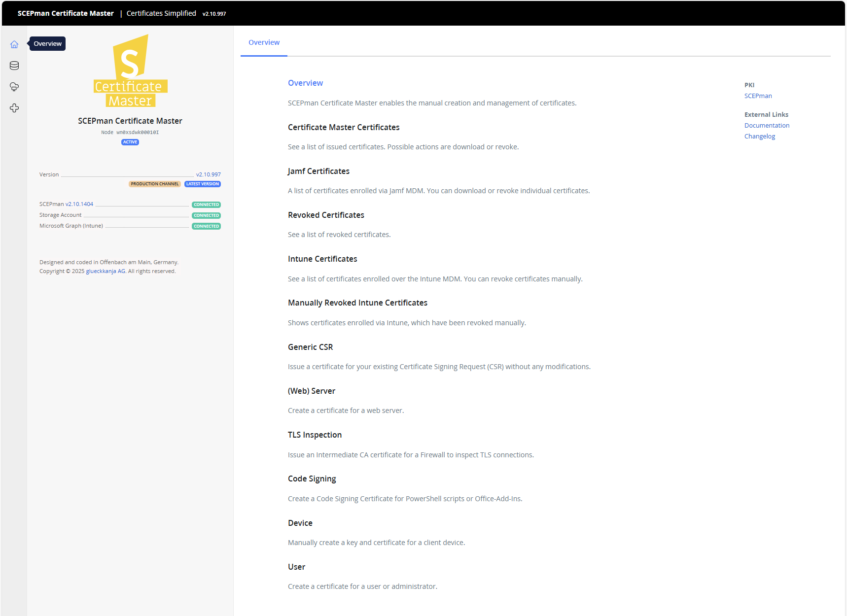The image size is (847, 616).
Task: Open the SCEPman link under PKI
Action: pos(758,96)
